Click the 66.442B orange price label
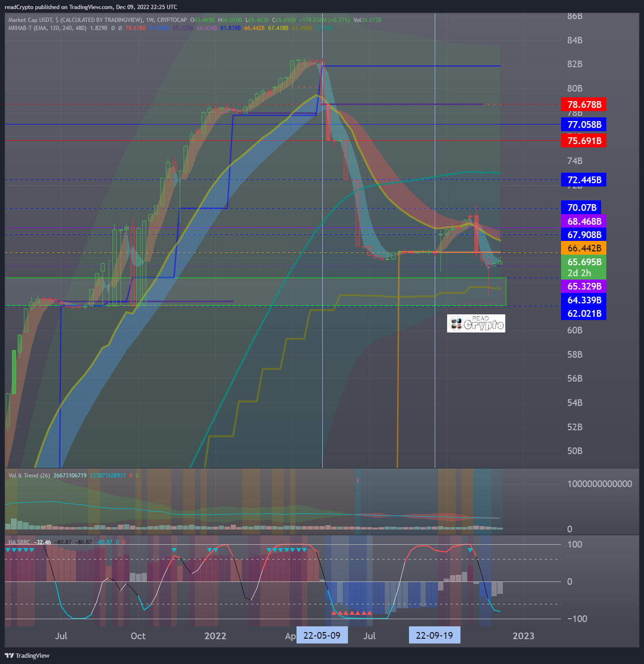 (584, 248)
